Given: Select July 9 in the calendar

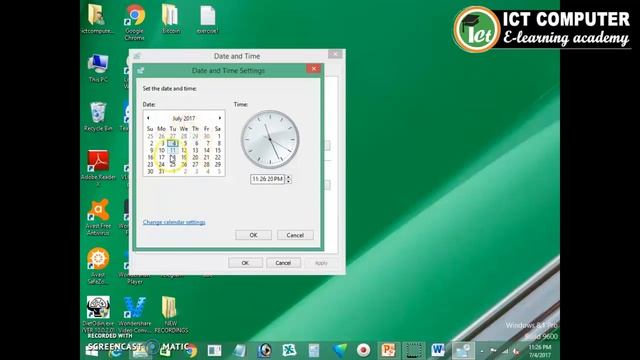Looking at the screenshot, I should point(150,150).
